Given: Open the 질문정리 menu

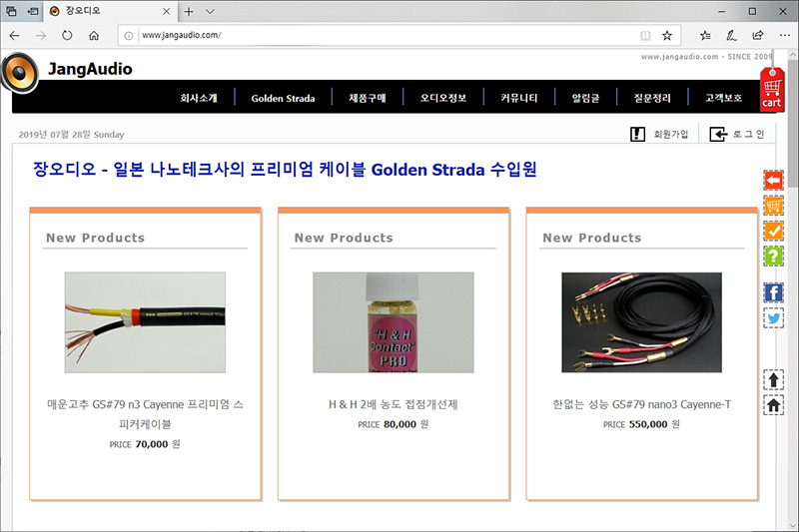Looking at the screenshot, I should pyautogui.click(x=652, y=98).
